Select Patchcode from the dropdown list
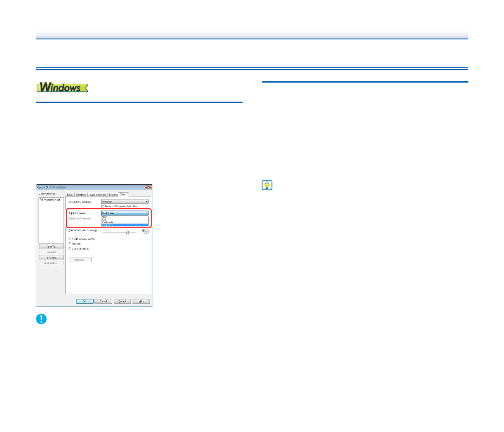The image size is (504, 432). click(x=108, y=222)
